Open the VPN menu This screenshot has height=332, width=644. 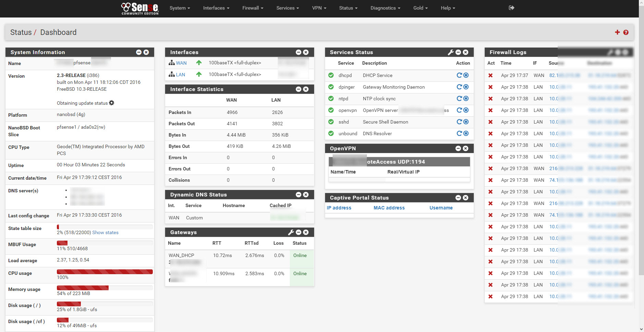point(319,8)
